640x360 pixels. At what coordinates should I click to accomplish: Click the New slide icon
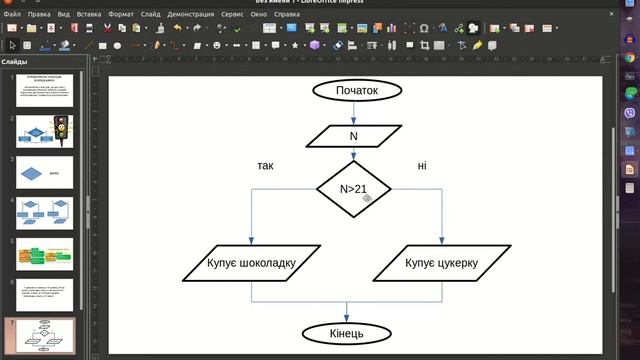(495, 28)
